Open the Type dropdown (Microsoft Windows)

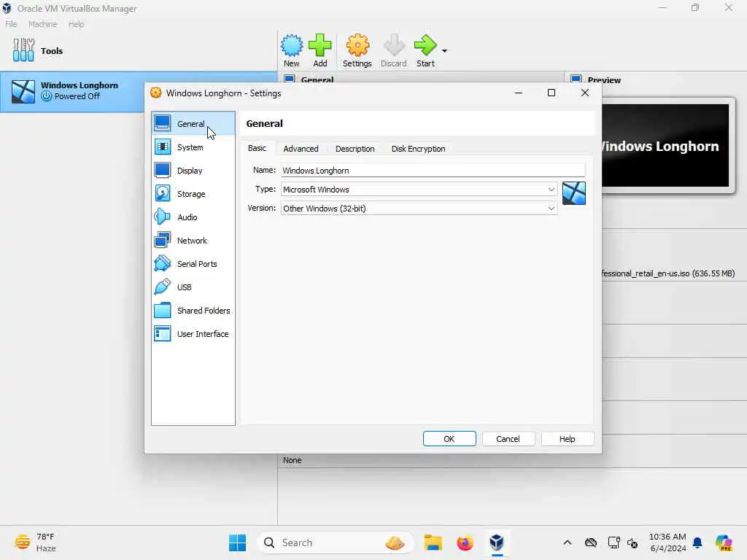tap(419, 190)
